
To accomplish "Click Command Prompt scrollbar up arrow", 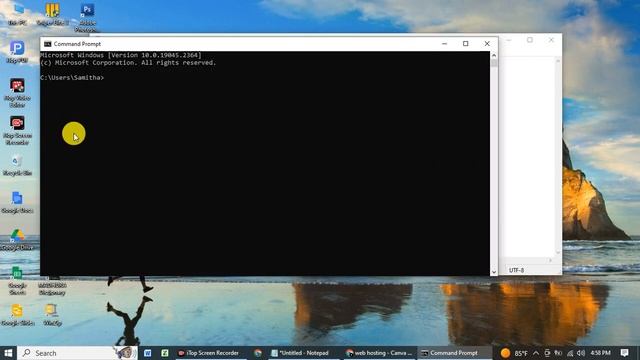I will (494, 55).
